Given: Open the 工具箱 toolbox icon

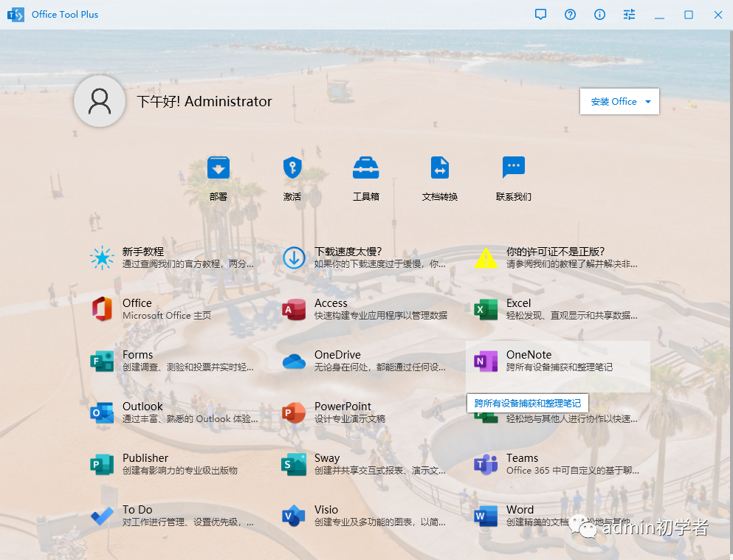Looking at the screenshot, I should (x=365, y=167).
